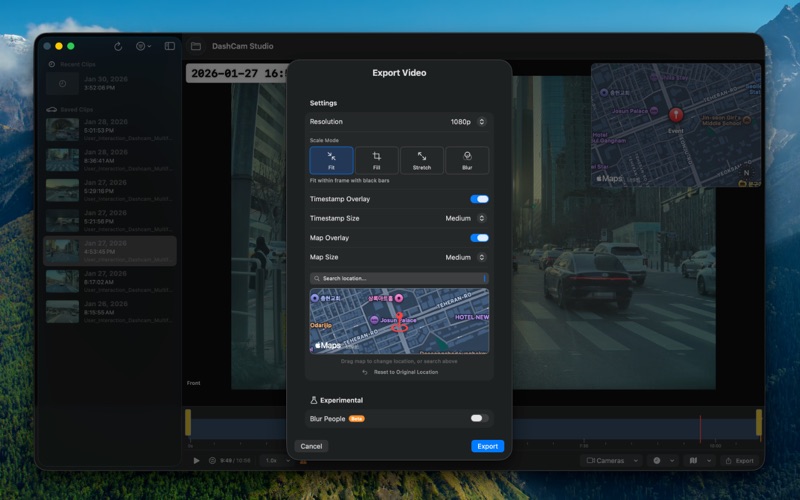The height and width of the screenshot is (500, 800).
Task: Open the recent clip from Jan 30, 2026 3:52:06 PM
Action: (110, 84)
